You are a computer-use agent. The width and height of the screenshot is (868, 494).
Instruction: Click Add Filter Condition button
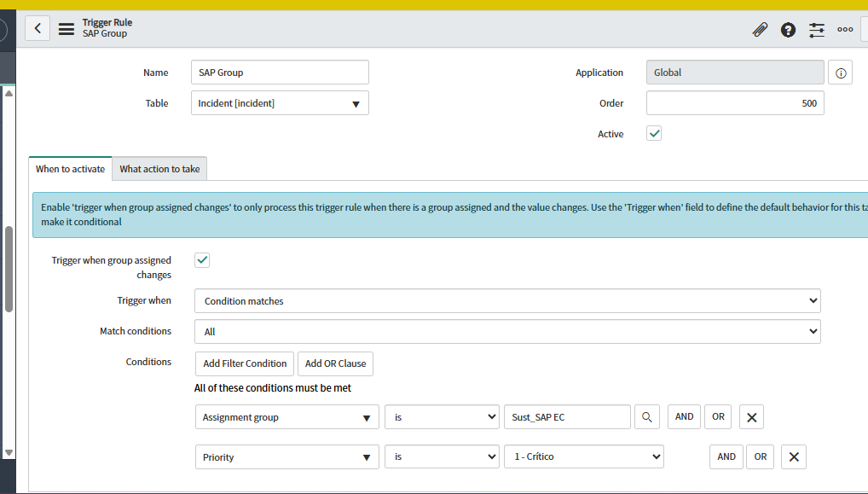click(245, 363)
